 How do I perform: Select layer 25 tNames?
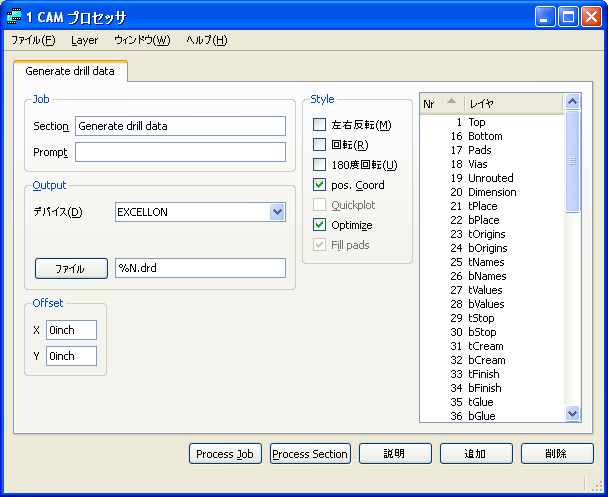pyautogui.click(x=492, y=262)
